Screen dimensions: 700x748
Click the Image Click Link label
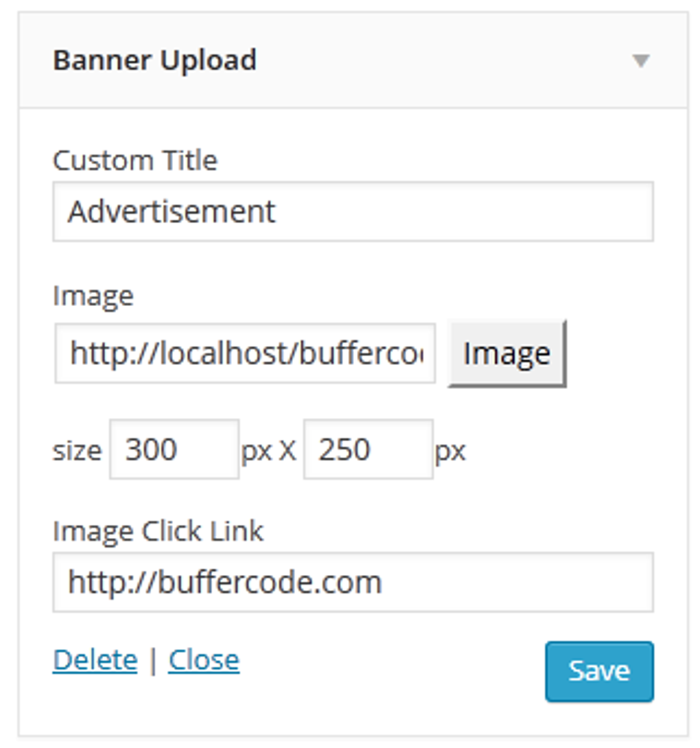point(159,530)
